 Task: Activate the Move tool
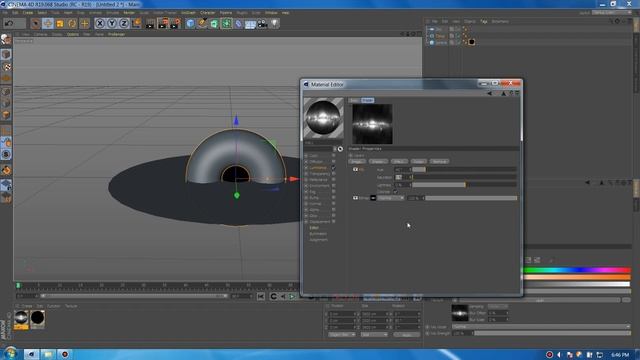pyautogui.click(x=48, y=24)
